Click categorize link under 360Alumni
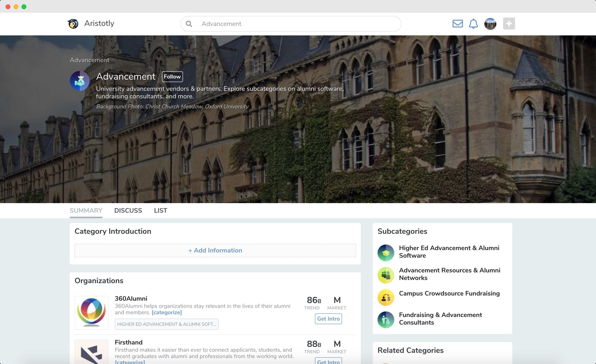 click(167, 312)
